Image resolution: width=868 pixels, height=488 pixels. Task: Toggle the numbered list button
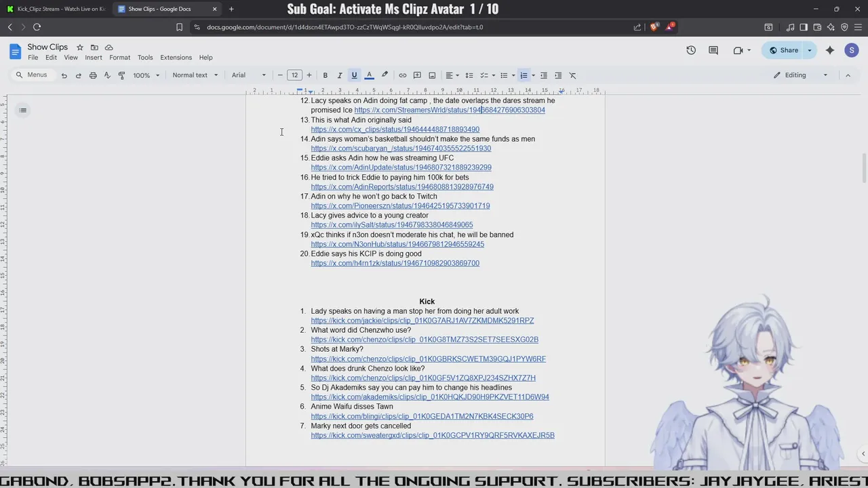coord(524,75)
